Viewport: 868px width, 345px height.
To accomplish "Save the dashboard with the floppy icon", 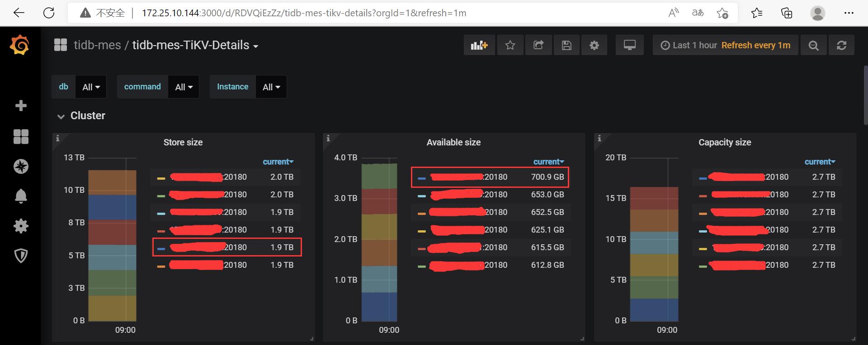I will click(x=566, y=45).
